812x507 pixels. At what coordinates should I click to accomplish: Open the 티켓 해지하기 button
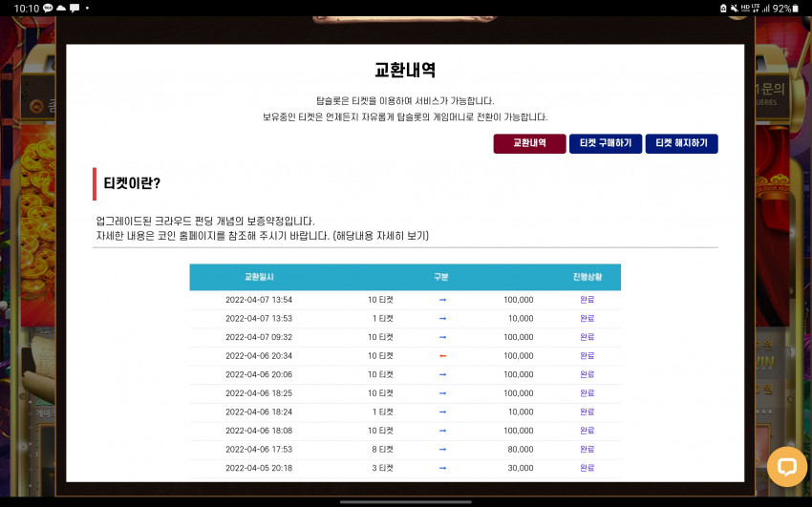[x=681, y=143]
